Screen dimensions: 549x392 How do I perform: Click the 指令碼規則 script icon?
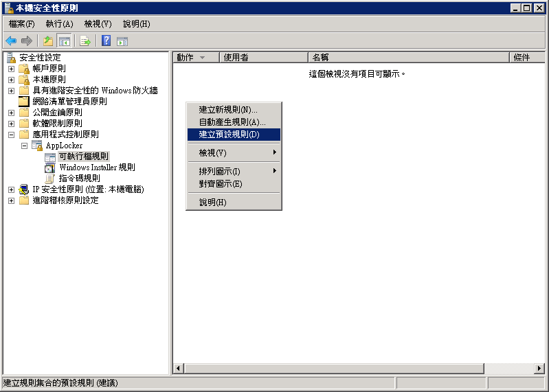tap(50, 178)
